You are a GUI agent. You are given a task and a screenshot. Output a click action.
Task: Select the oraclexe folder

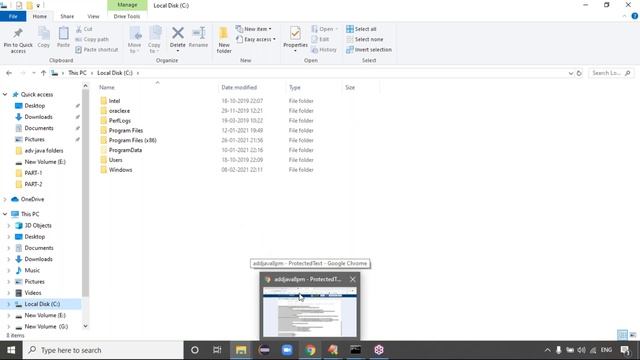pyautogui.click(x=119, y=111)
